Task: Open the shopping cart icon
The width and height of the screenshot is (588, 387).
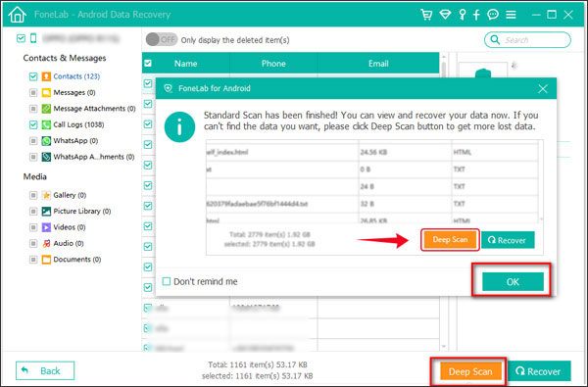Action: tap(426, 15)
